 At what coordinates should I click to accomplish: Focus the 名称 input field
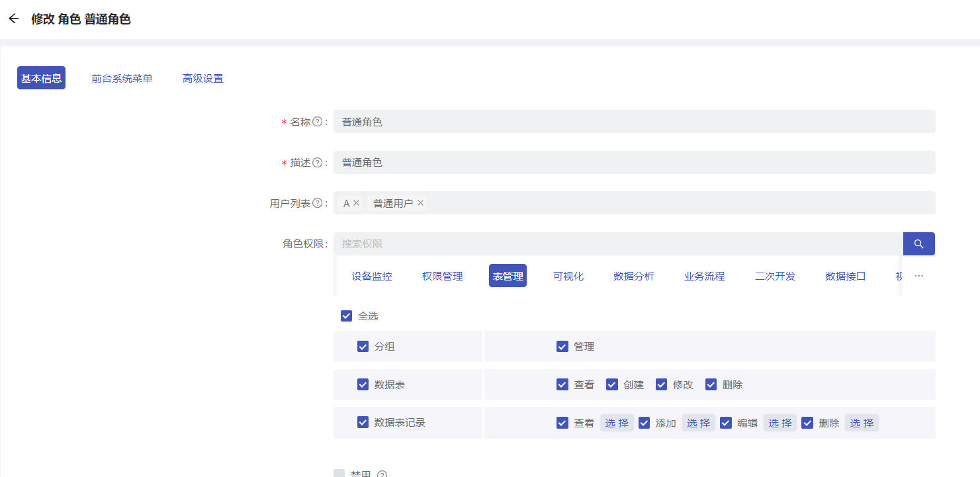click(635, 122)
